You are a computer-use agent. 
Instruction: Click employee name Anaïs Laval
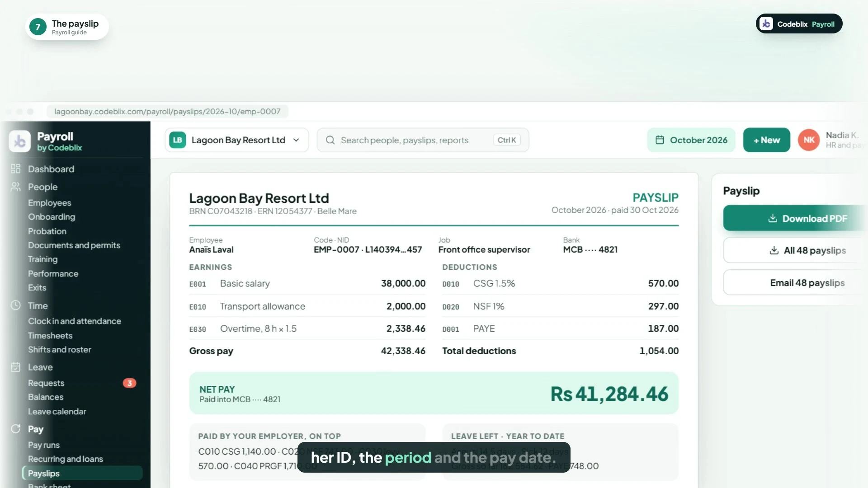211,249
